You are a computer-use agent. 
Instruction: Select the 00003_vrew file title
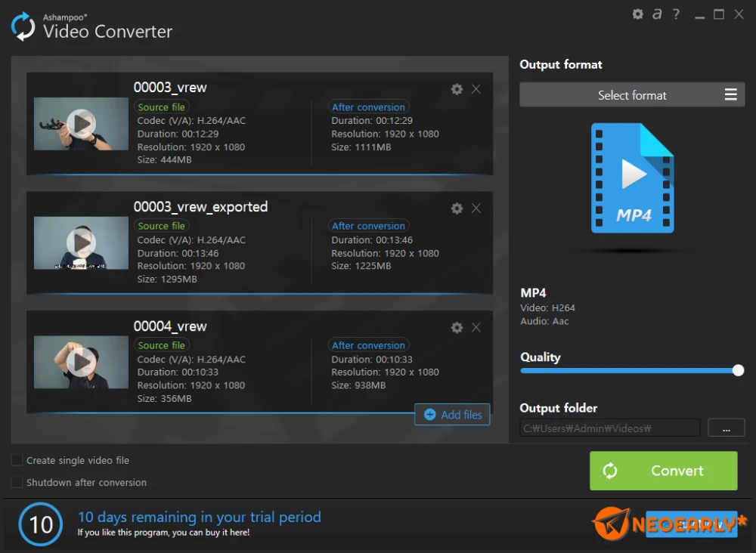click(x=169, y=87)
